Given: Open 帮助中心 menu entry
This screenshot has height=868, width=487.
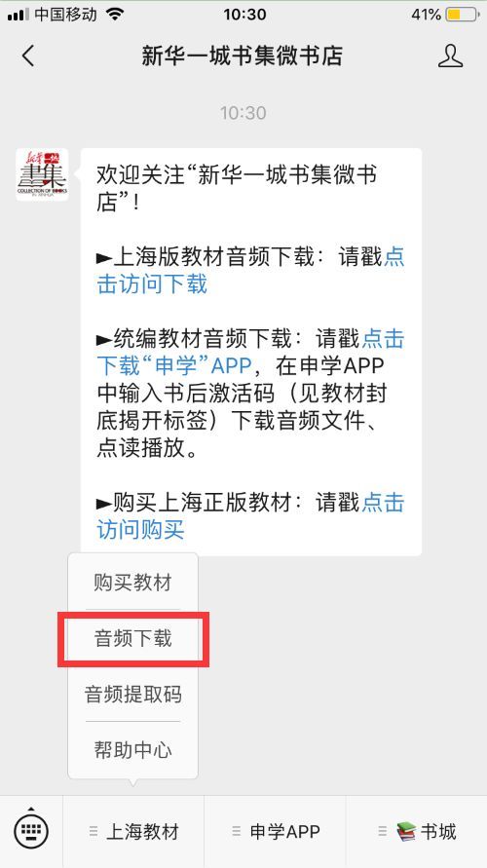Looking at the screenshot, I should (x=132, y=749).
